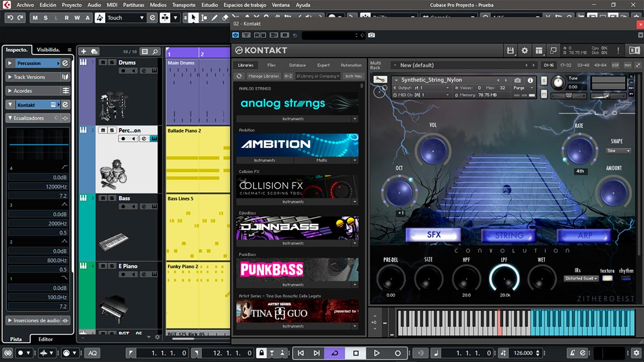Click the NI logo in Kontakt header
Screen dimensions: 644x362
pyautogui.click(x=634, y=50)
